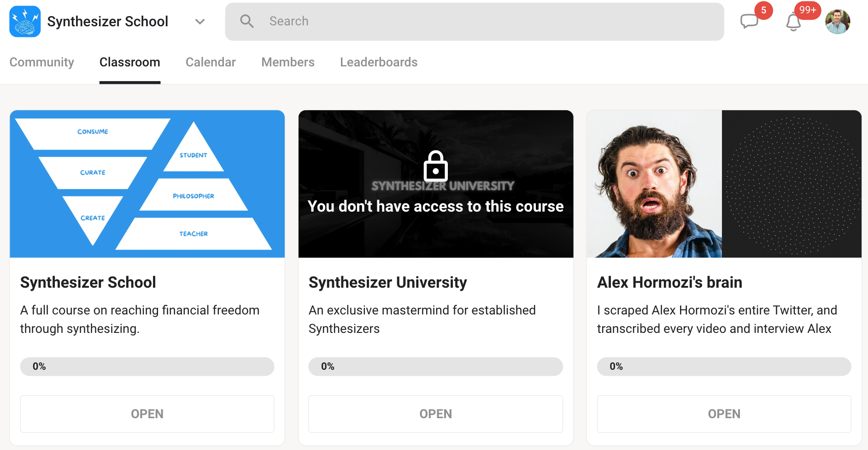Click the 0% progress bar on Synthesizer School
The image size is (868, 450).
click(x=147, y=366)
